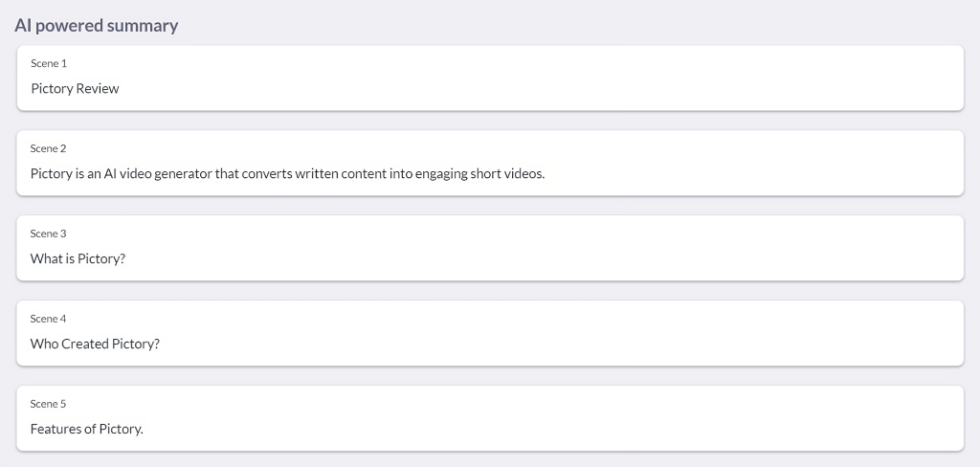
Task: Click the word "Created" in Scene 4
Action: pos(85,345)
